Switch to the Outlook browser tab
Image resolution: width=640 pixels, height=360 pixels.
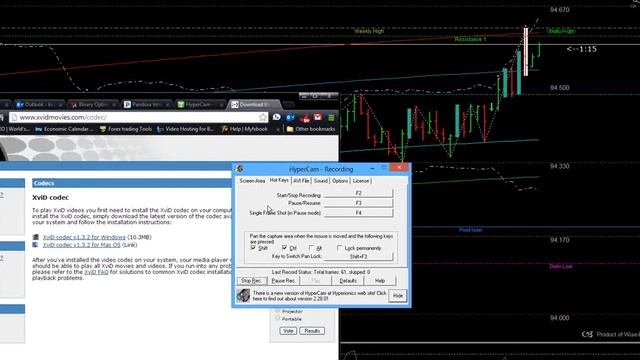pos(39,105)
